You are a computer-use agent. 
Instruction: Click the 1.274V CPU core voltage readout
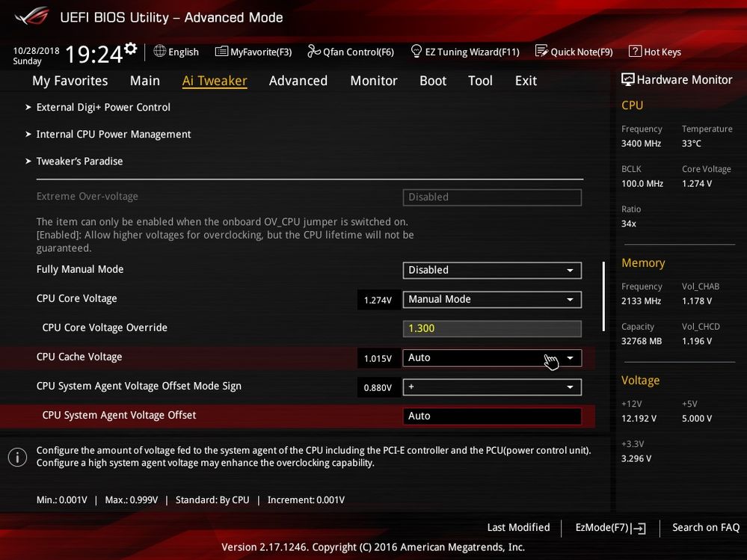click(x=378, y=300)
